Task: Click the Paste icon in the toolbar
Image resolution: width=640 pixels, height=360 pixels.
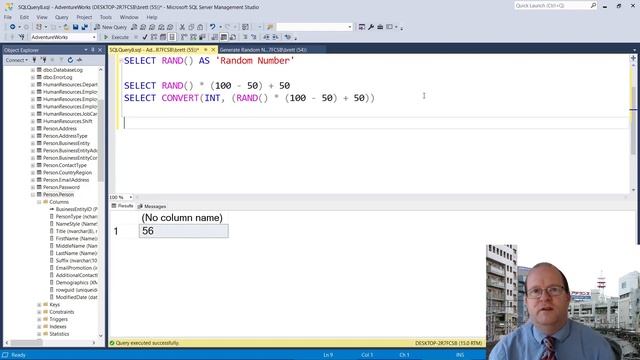Action: [x=200, y=27]
